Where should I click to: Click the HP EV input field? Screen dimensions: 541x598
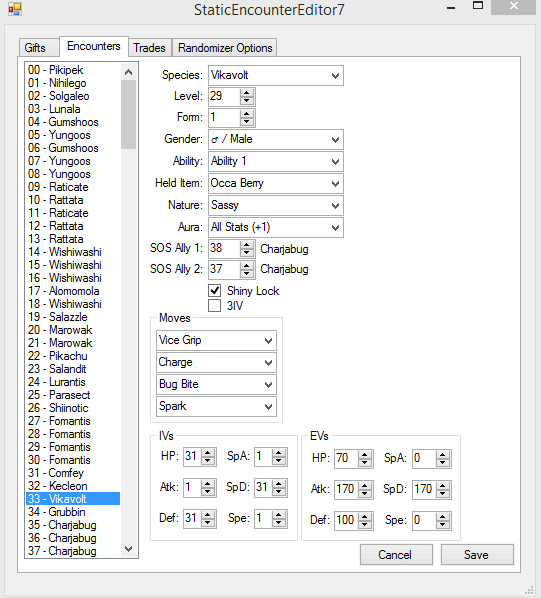click(x=347, y=458)
